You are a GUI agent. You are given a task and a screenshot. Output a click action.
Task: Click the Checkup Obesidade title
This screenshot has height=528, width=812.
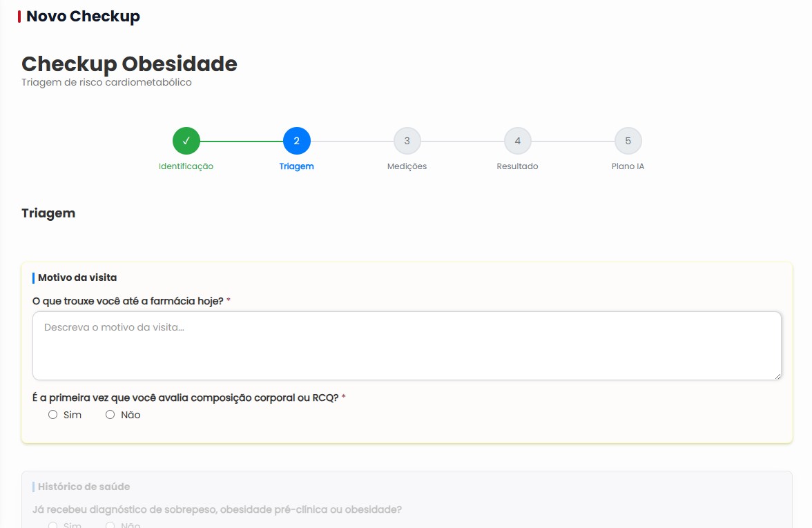[130, 63]
